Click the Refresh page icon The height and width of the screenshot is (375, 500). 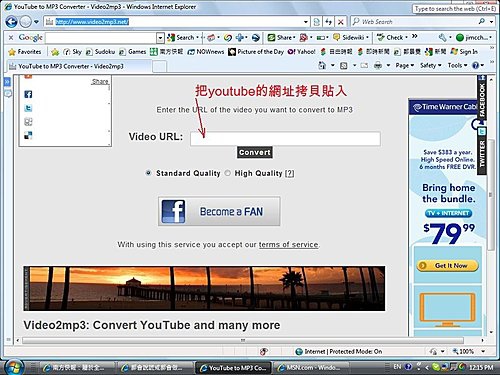[328, 22]
